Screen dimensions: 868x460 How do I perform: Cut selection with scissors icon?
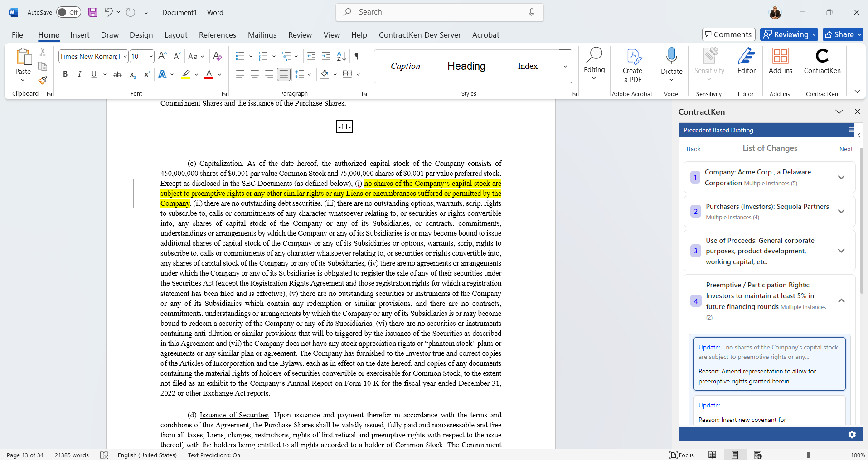43,52
